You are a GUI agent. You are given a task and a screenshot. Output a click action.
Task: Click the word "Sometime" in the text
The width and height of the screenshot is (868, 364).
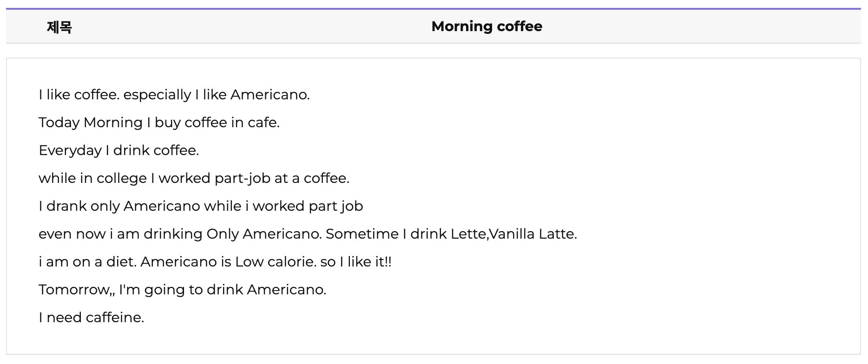point(362,234)
